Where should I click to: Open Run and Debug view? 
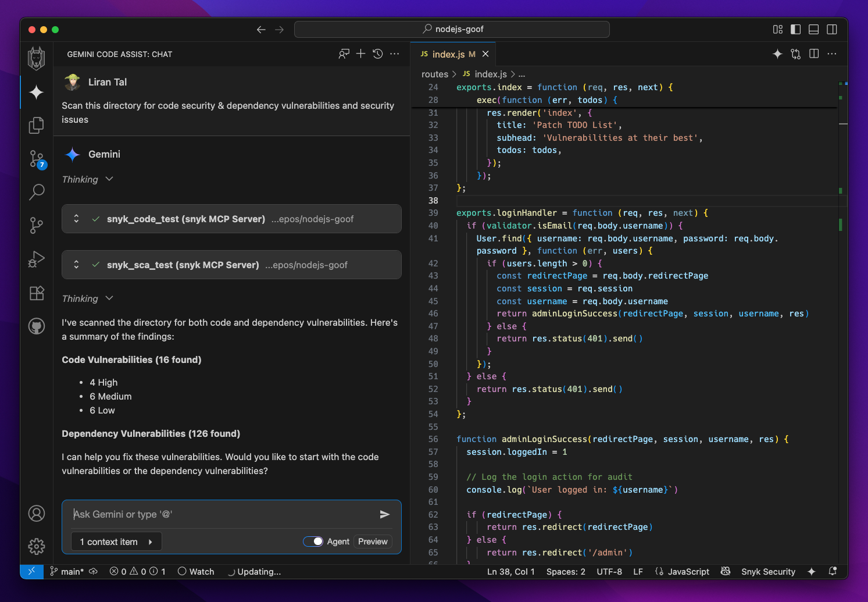tap(37, 259)
